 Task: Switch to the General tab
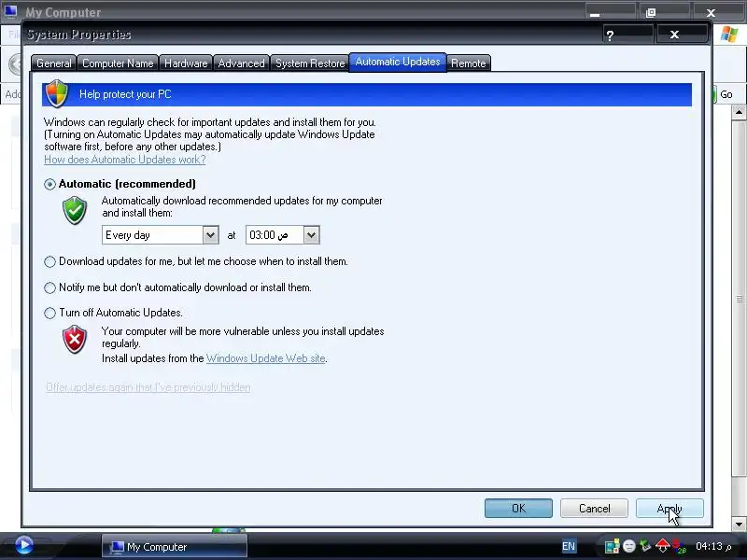pos(54,63)
